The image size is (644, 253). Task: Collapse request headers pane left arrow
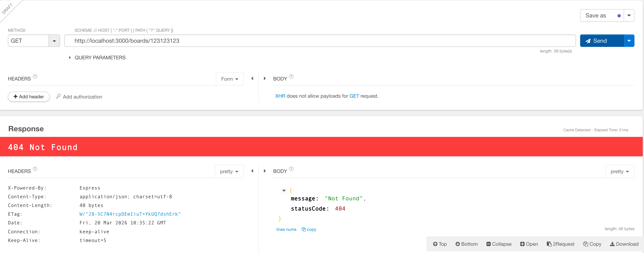252,79
